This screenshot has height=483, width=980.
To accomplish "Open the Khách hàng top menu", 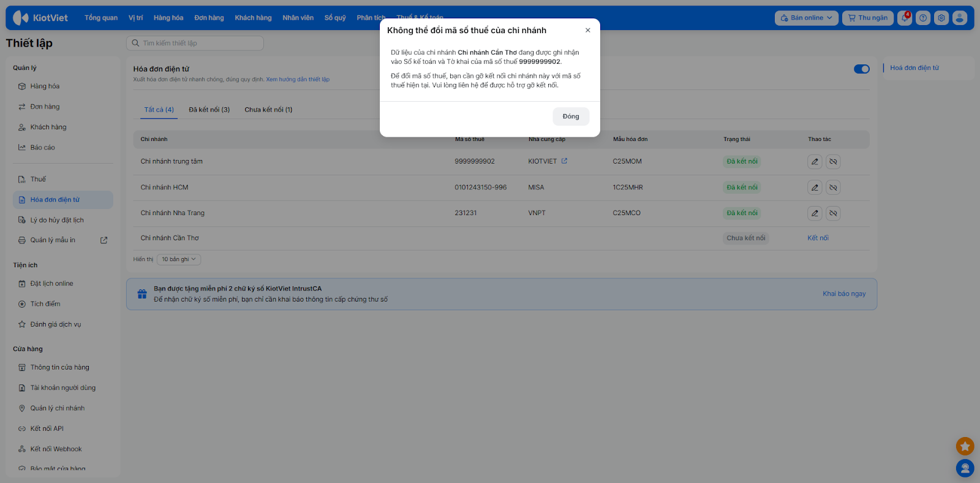I will tap(253, 18).
